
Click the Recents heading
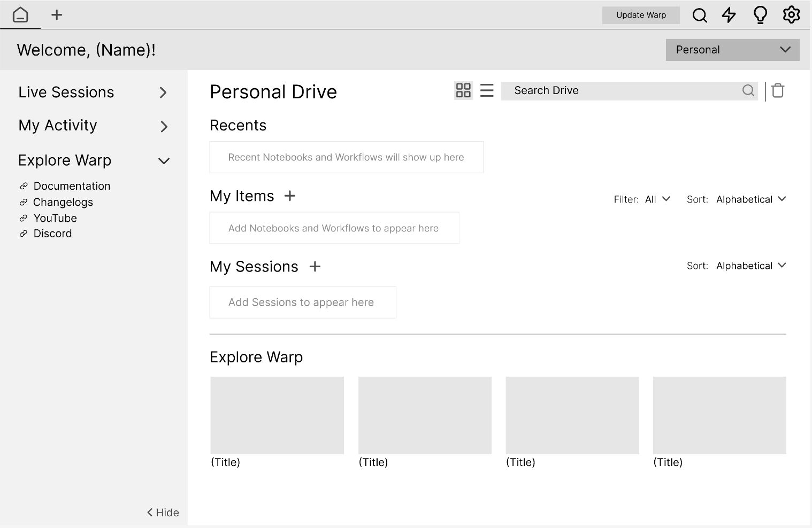tap(238, 126)
